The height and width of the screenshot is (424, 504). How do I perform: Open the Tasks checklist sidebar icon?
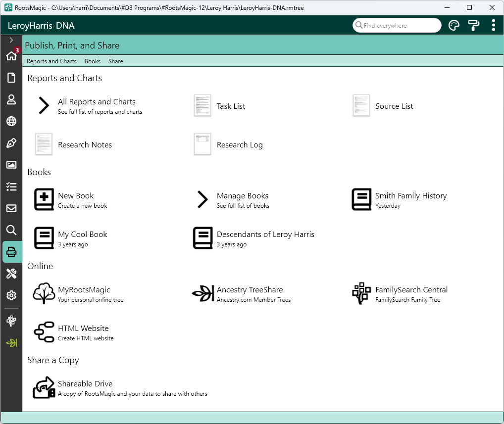click(11, 187)
